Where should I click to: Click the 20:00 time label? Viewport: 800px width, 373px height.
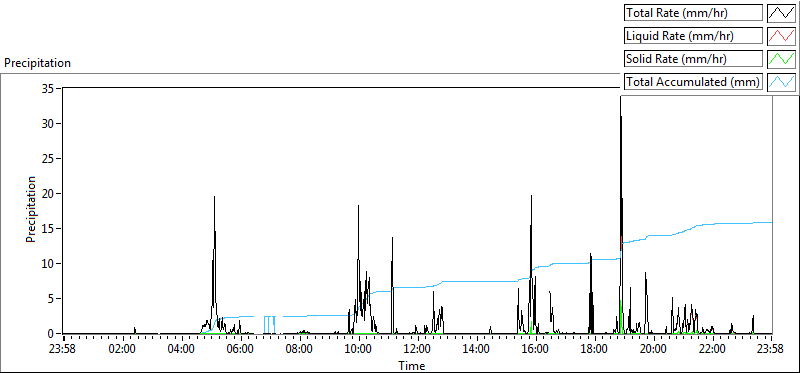[x=654, y=350]
